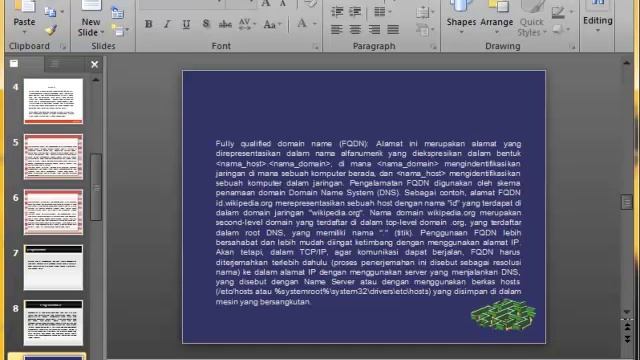Justify the text
The height and width of the screenshot is (360, 640).
393,29
